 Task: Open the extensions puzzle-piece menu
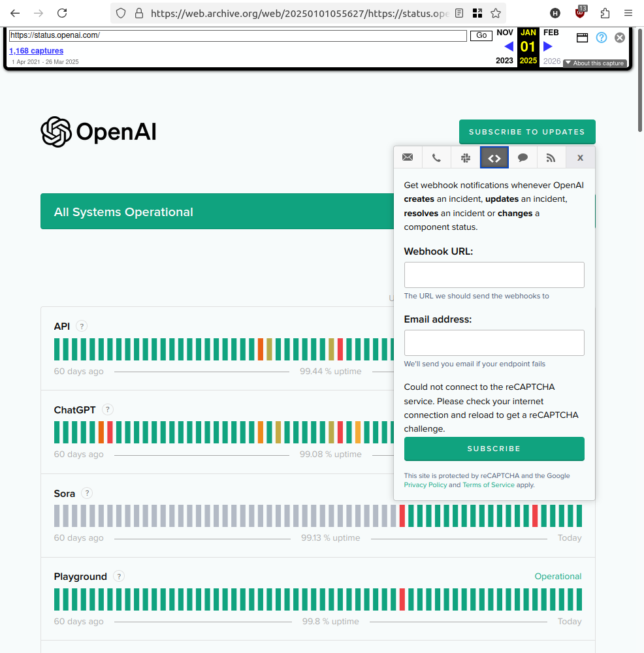(605, 13)
